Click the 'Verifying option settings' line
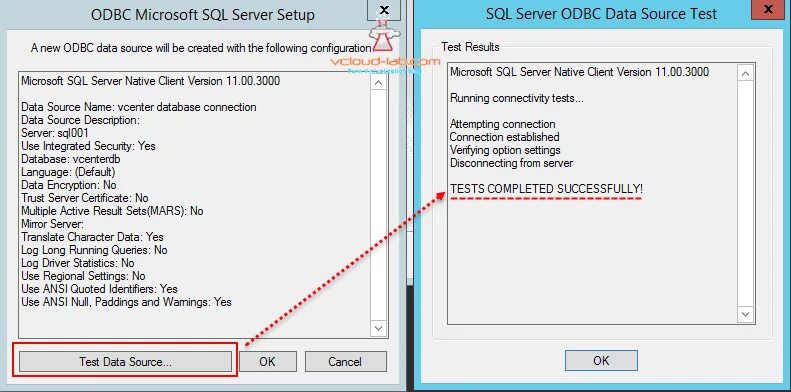The height and width of the screenshot is (392, 791). click(x=505, y=150)
